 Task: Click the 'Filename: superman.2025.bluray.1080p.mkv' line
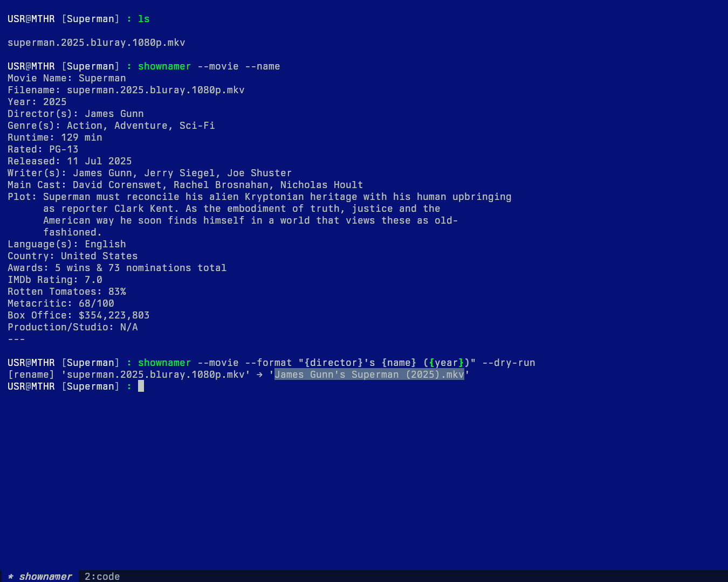point(126,90)
